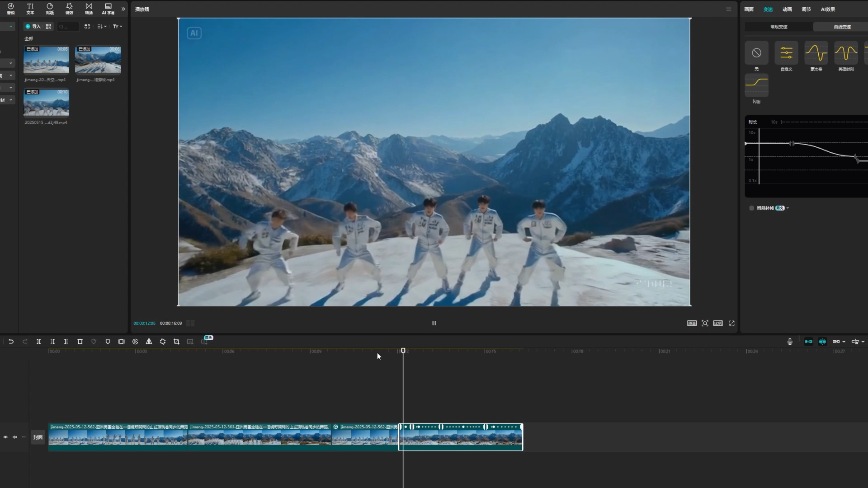The height and width of the screenshot is (488, 868).
Task: Click the Mirror flip tool
Action: (x=149, y=342)
